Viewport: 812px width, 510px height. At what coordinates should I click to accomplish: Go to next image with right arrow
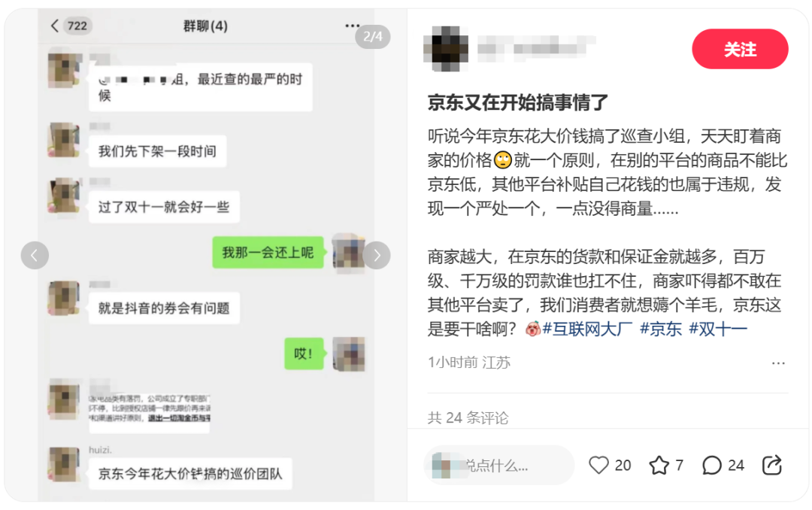coord(377,255)
